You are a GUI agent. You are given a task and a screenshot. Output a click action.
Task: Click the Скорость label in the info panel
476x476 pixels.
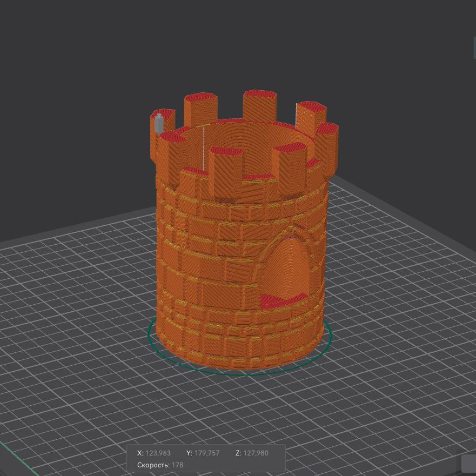153,465
